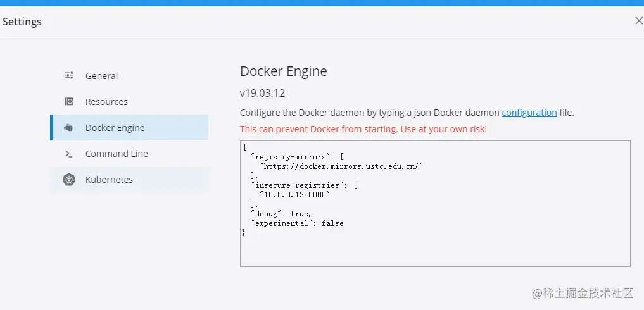The height and width of the screenshot is (310, 644).
Task: Click the Command Line prompt icon
Action: (69, 154)
